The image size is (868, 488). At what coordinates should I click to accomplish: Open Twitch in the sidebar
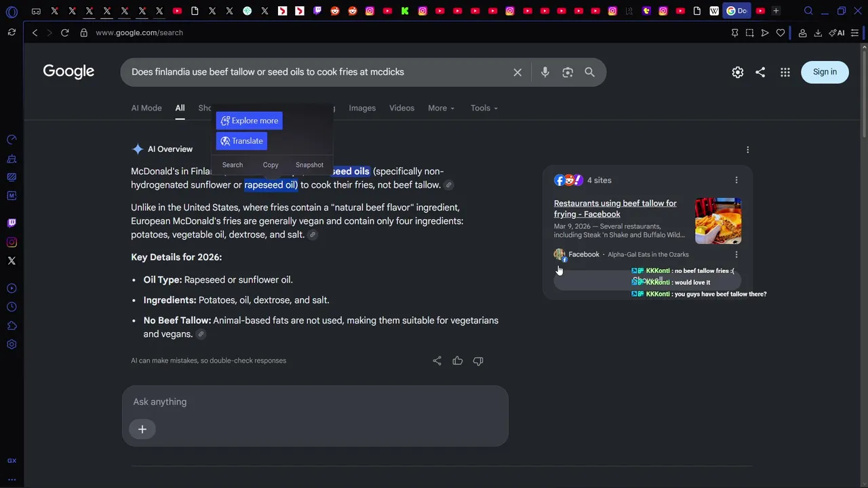(12, 223)
